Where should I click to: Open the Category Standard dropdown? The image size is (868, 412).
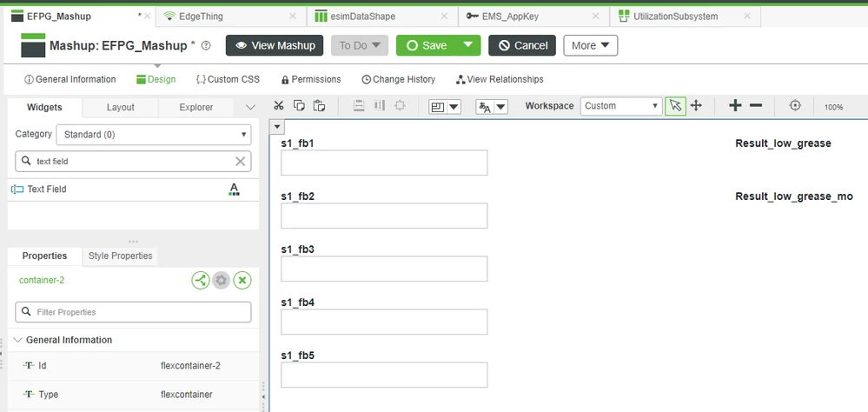[154, 135]
